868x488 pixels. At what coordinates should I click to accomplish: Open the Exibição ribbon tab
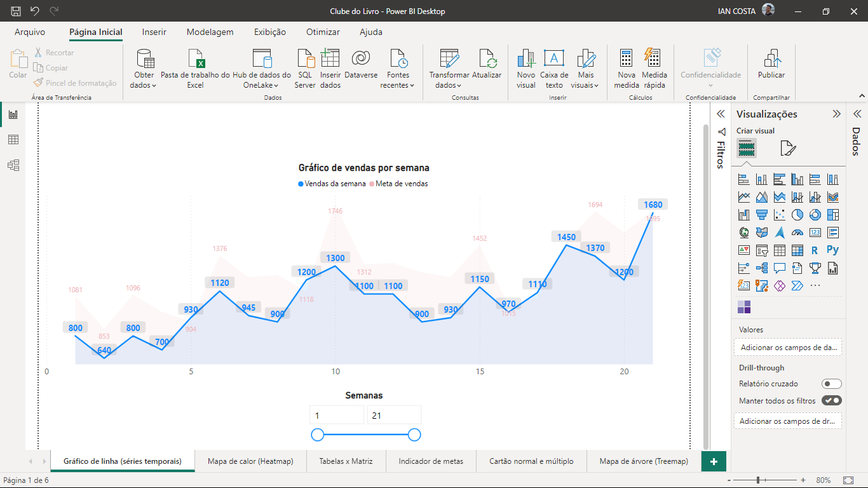(270, 32)
